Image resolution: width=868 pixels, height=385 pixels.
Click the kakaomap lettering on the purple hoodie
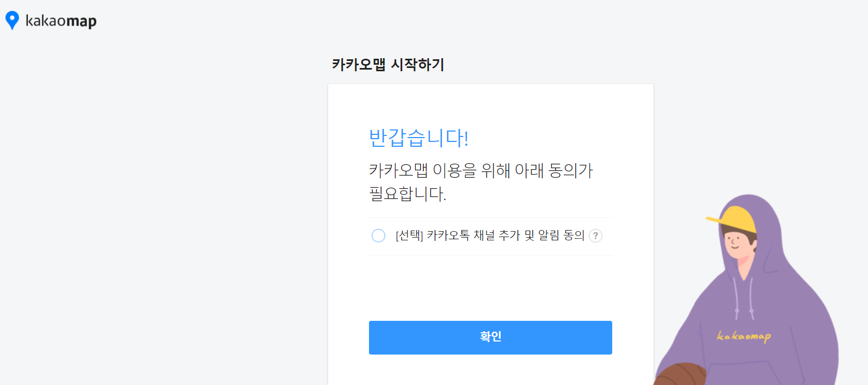pos(744,337)
